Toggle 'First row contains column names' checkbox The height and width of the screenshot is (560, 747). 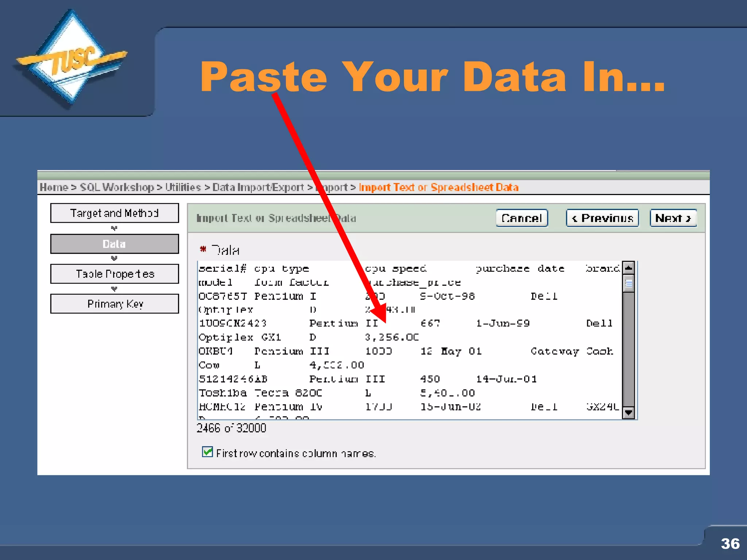coord(208,452)
